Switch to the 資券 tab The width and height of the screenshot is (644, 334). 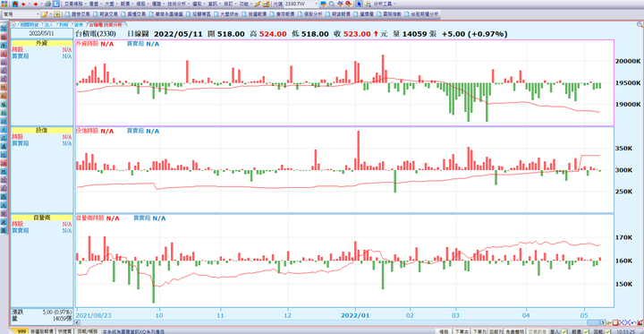pos(80,25)
